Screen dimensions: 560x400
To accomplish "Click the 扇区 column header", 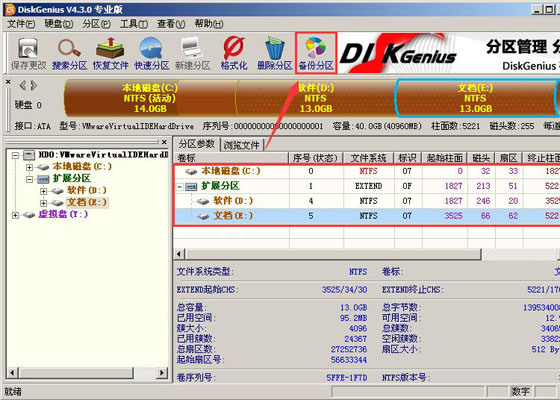I will pos(509,158).
